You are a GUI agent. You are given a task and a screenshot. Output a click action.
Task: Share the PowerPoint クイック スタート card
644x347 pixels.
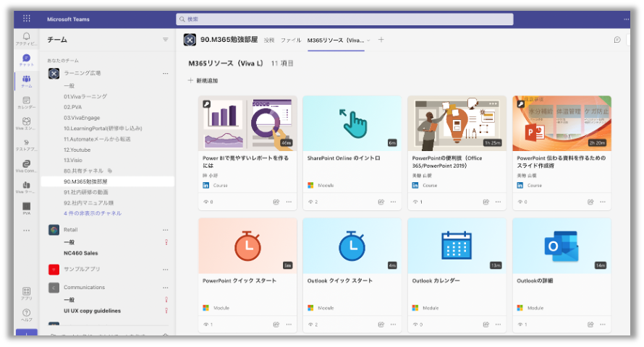click(x=276, y=325)
